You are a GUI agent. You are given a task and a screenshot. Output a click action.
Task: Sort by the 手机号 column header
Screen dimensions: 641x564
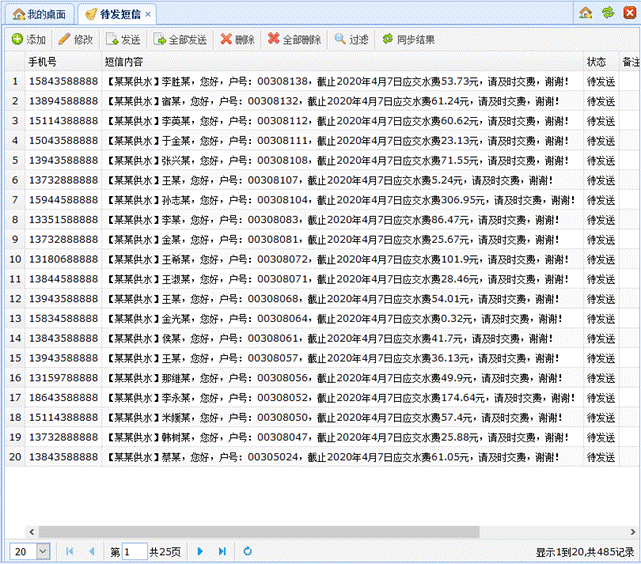[x=63, y=62]
